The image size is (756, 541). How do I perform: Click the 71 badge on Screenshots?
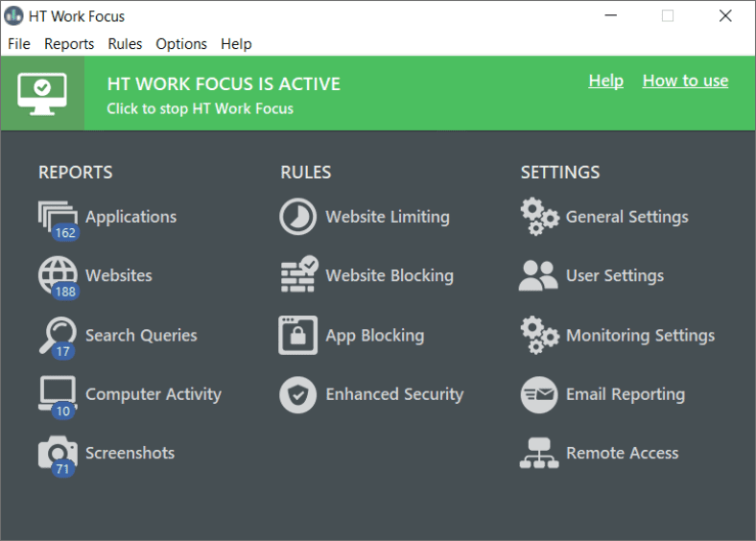coord(62,469)
